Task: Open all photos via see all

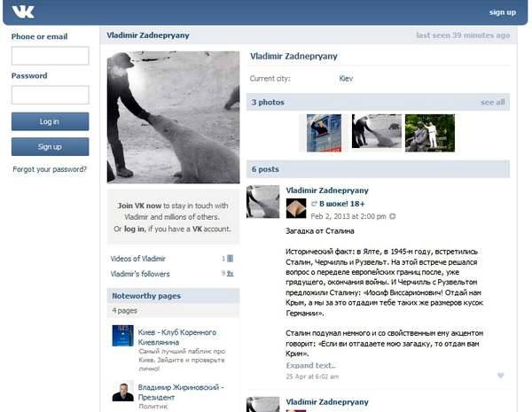Action: click(x=492, y=103)
